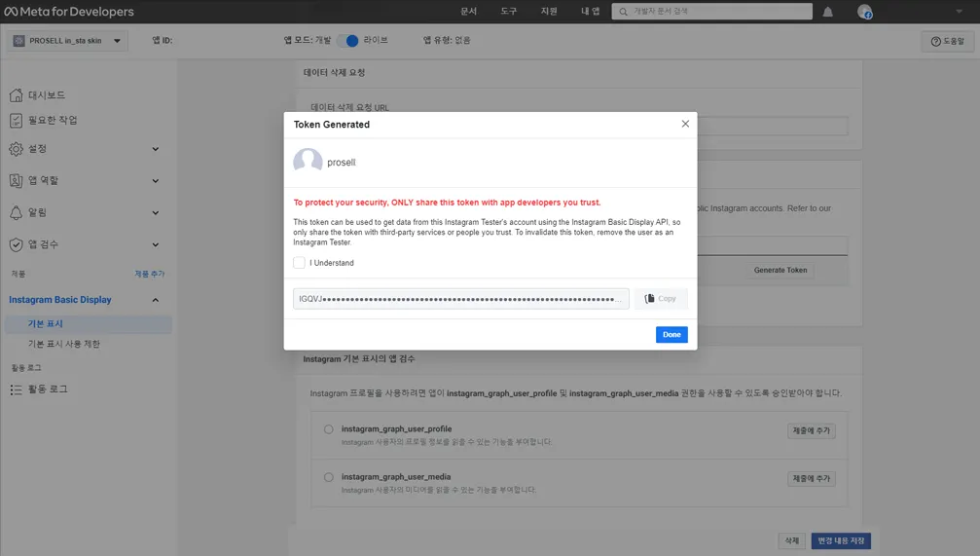Click the search magnifier icon

623,12
